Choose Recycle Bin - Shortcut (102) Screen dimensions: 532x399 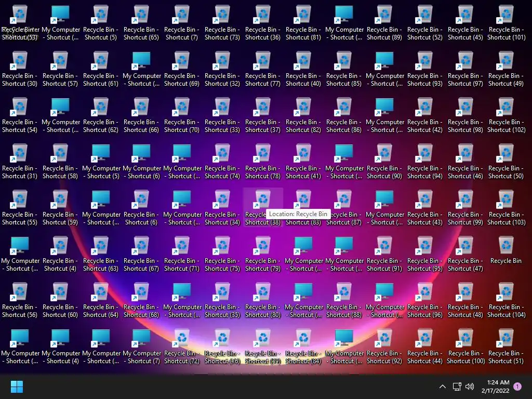click(506, 115)
